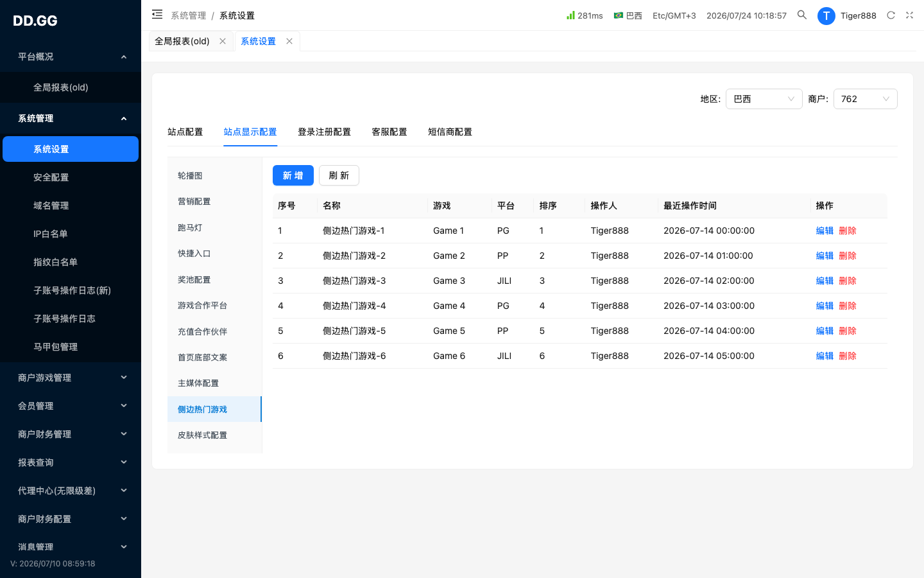The width and height of the screenshot is (924, 578).
Task: Close the 全局报表(old) tab
Action: (x=223, y=41)
